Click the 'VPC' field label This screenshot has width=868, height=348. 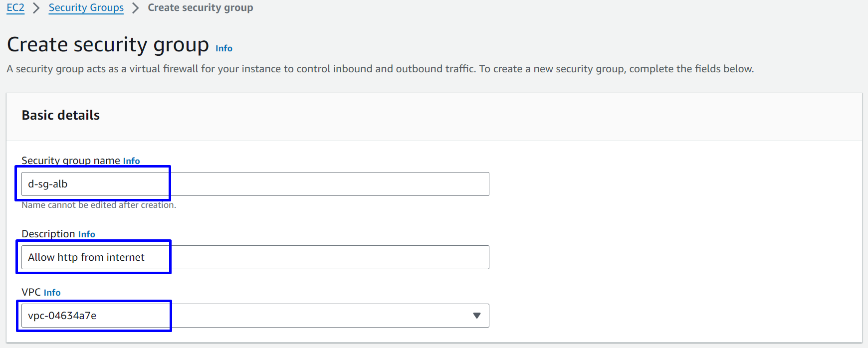click(x=31, y=292)
